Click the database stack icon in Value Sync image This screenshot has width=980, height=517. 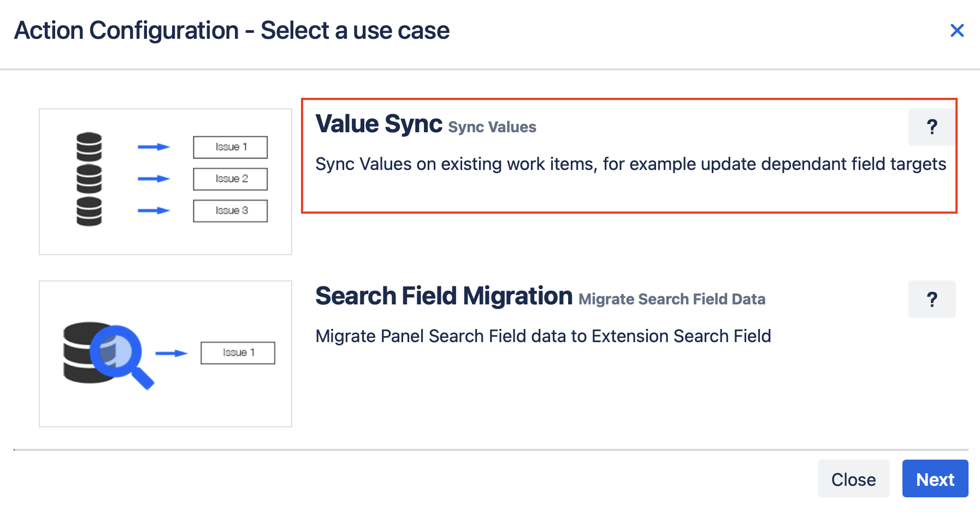pyautogui.click(x=89, y=179)
